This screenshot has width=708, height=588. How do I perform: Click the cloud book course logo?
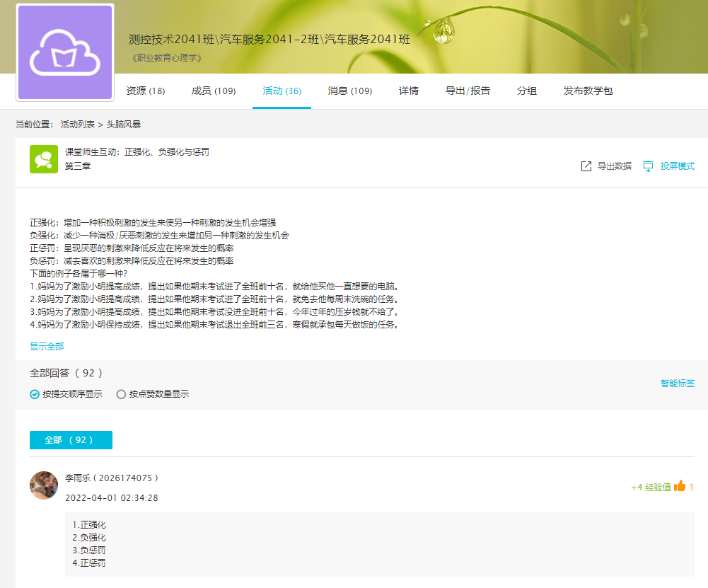(65, 52)
